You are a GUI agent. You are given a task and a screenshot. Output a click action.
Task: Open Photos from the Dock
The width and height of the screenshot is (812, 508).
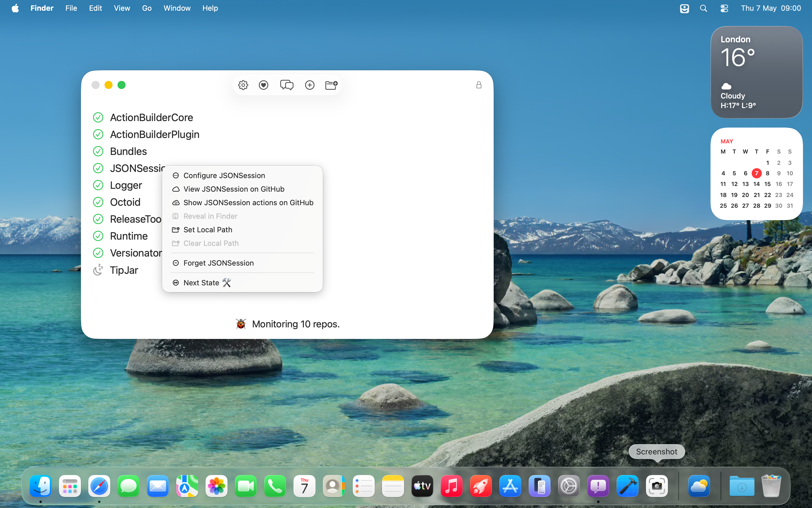(217, 486)
